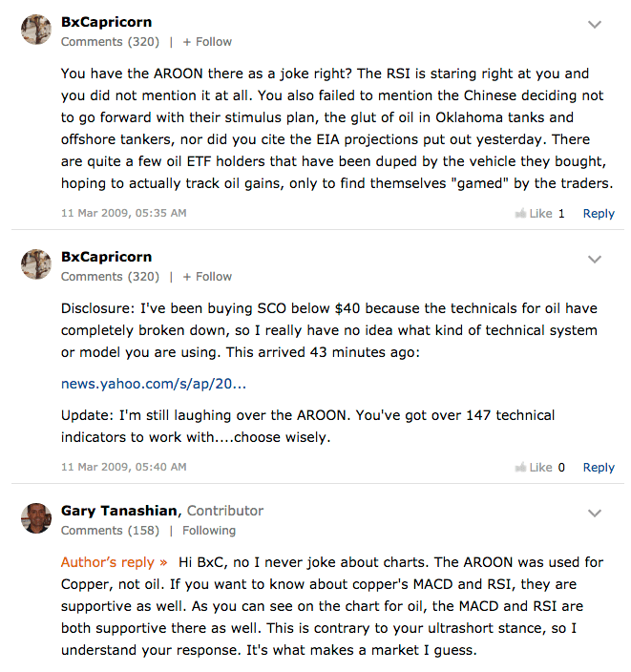Image resolution: width=631 pixels, height=672 pixels.
Task: Open BxCapricorn avatar on first comment
Action: 36,30
